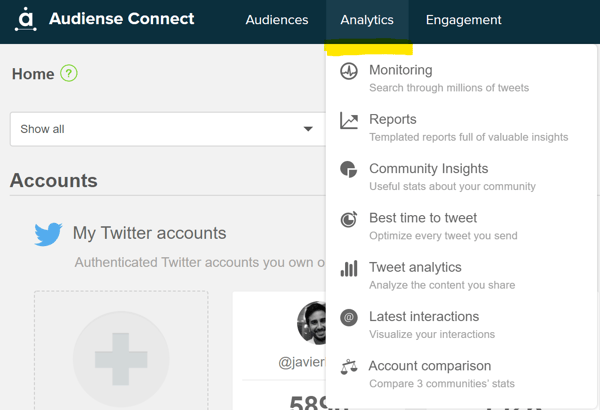600x410 pixels.
Task: Click 'Compare 3 communities' stats' text
Action: 442,384
